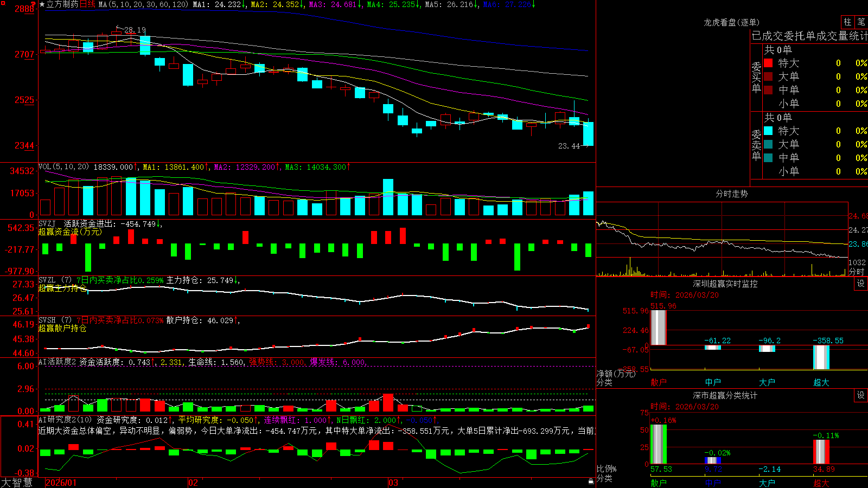Click the 02 month axis marker
The height and width of the screenshot is (488, 868).
pos(193,483)
